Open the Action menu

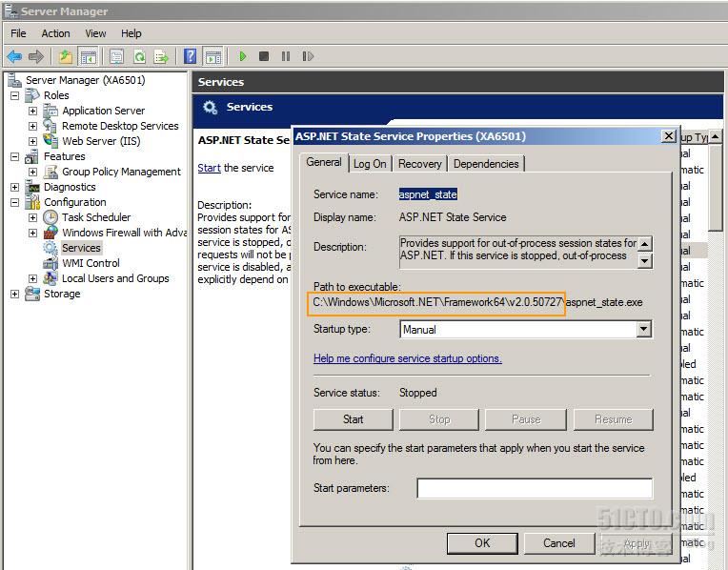tap(55, 33)
